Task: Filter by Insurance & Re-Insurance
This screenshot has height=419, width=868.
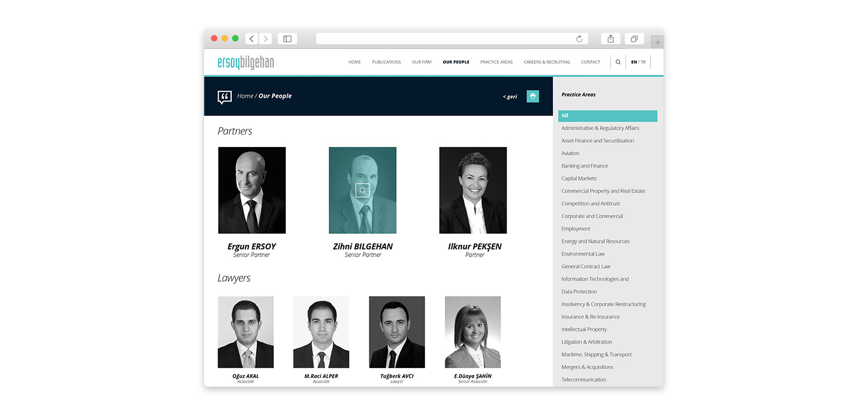Action: (590, 316)
